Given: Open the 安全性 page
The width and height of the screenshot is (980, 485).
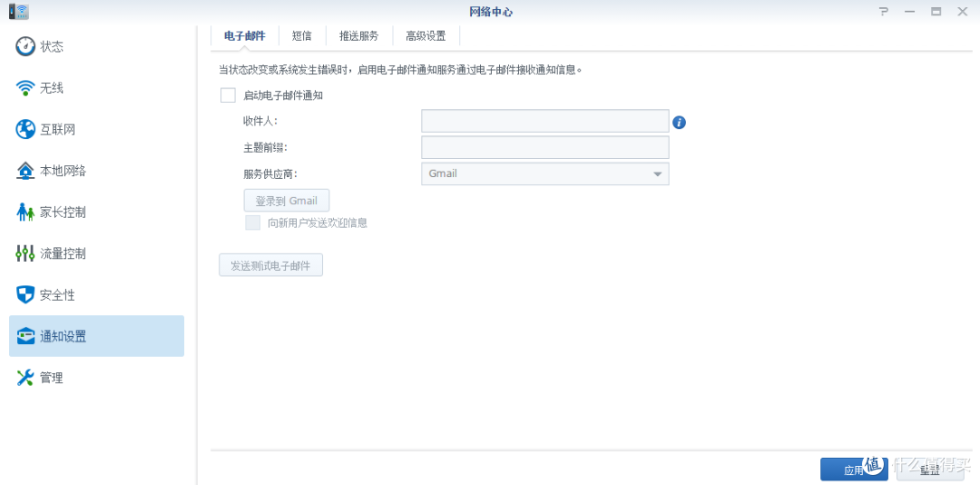Looking at the screenshot, I should pyautogui.click(x=97, y=295).
